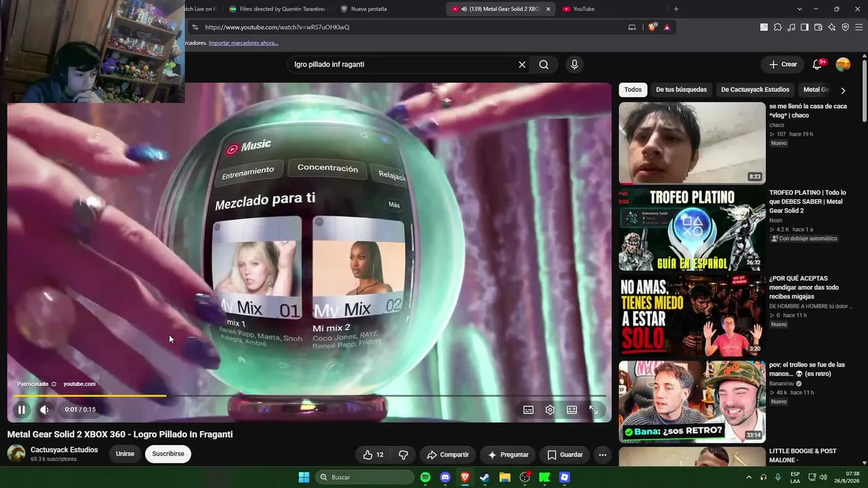The image size is (868, 488).
Task: Close the Metal Gear Solid 2 tab
Action: coord(548,9)
